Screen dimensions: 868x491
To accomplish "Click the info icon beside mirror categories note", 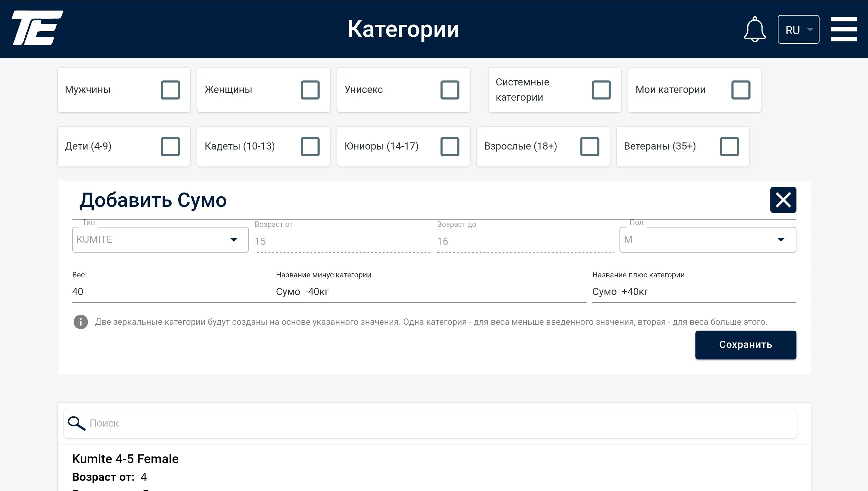I will pos(81,322).
